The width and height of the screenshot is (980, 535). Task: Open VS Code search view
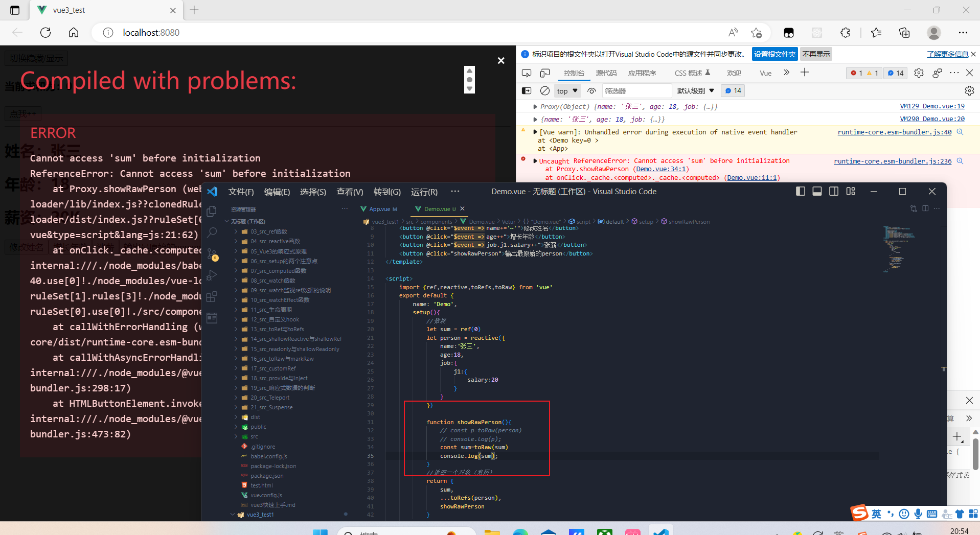pyautogui.click(x=212, y=232)
